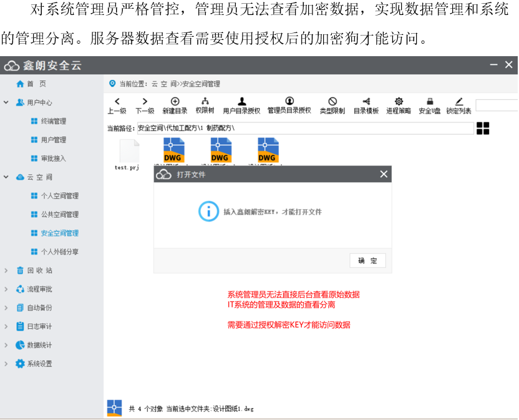This screenshot has width=519, height=420.
Task: Open 公共空间管理 in the sidebar
Action: [x=59, y=215]
